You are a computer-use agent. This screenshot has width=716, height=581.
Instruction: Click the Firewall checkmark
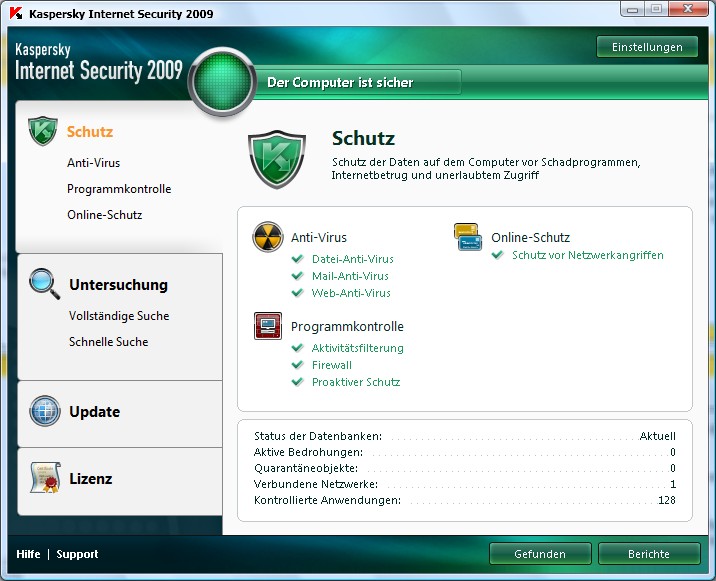pyautogui.click(x=298, y=365)
